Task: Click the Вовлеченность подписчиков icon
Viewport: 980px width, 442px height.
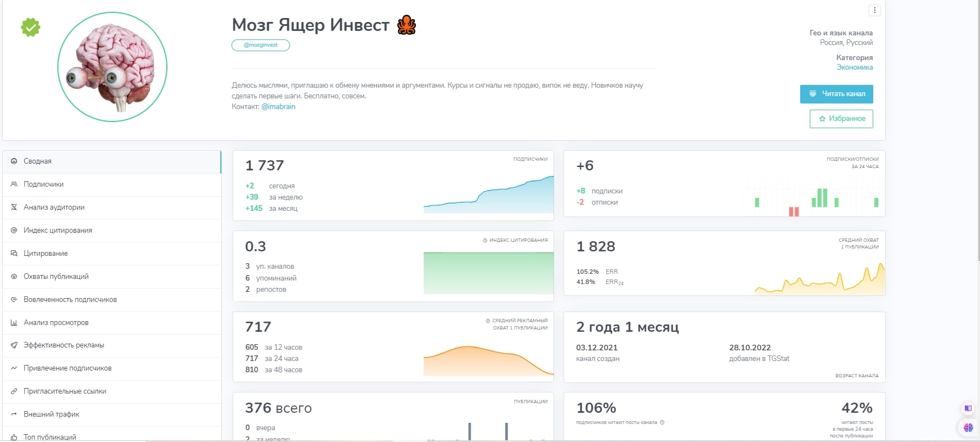Action: (14, 300)
